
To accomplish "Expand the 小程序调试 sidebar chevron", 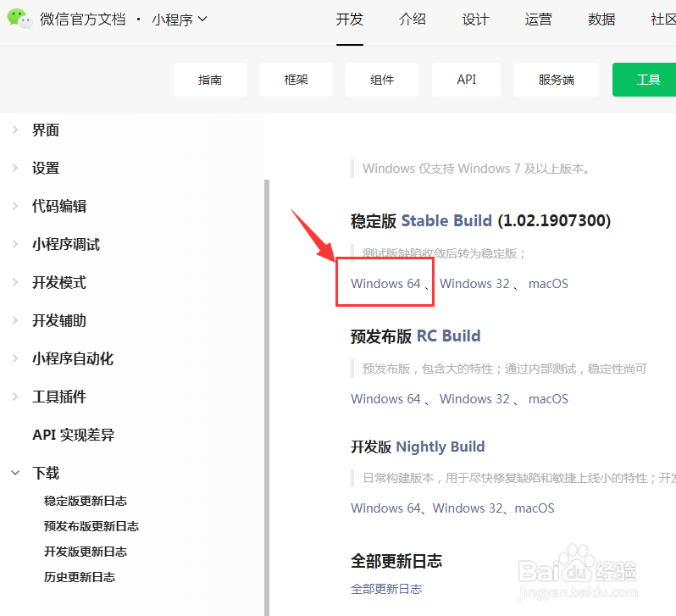I will click(15, 244).
